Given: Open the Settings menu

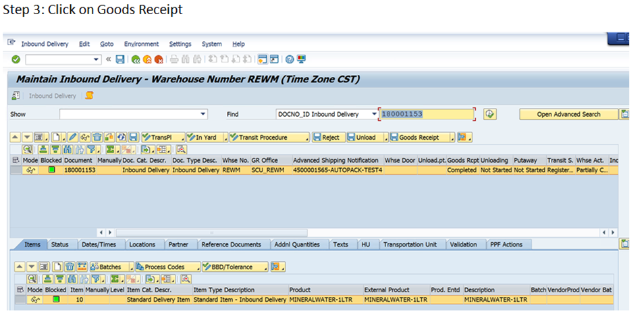Looking at the screenshot, I should [180, 44].
